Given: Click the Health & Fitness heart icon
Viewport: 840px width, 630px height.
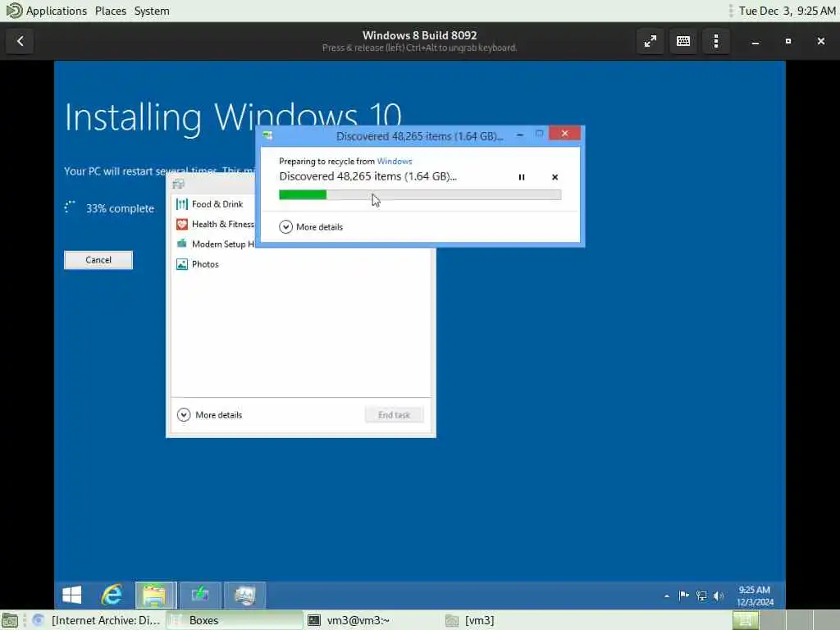Looking at the screenshot, I should [x=182, y=224].
